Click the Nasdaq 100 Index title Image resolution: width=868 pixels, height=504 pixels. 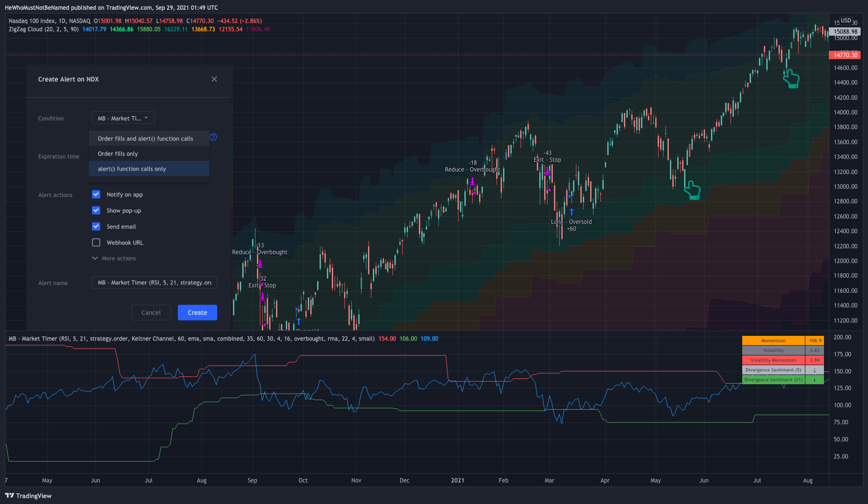pyautogui.click(x=49, y=21)
